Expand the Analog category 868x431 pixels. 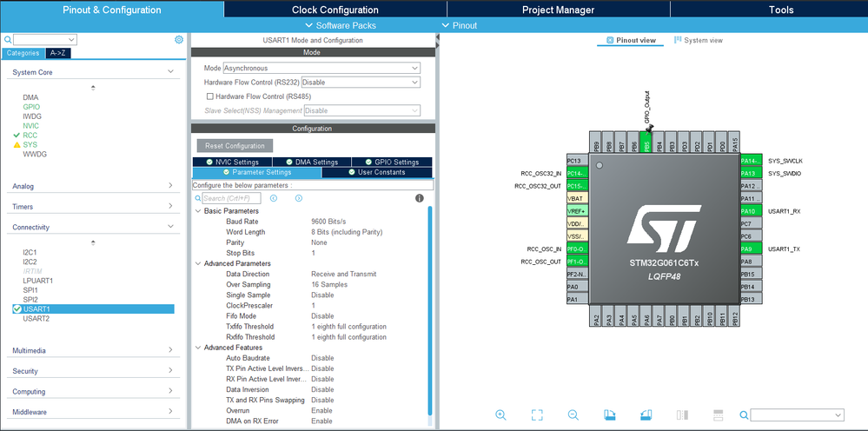tap(170, 186)
